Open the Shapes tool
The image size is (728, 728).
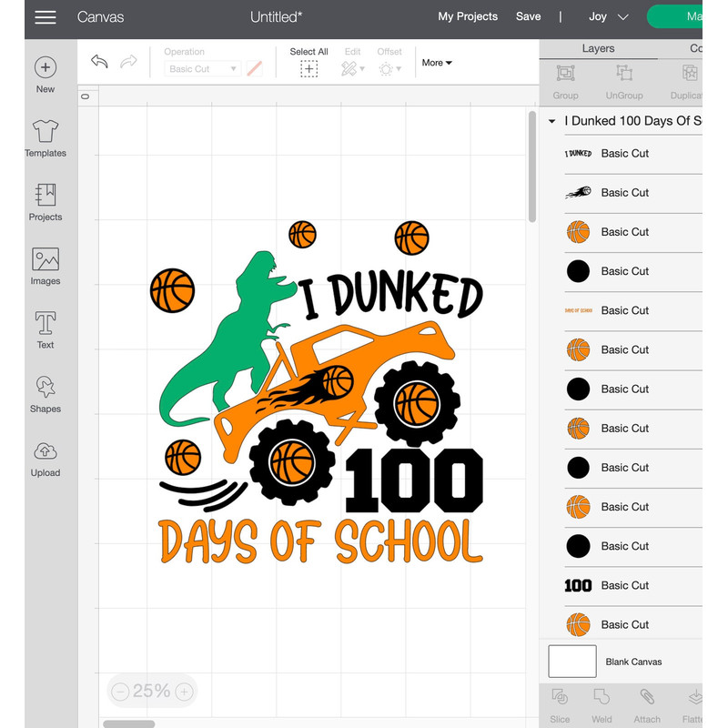pyautogui.click(x=45, y=391)
